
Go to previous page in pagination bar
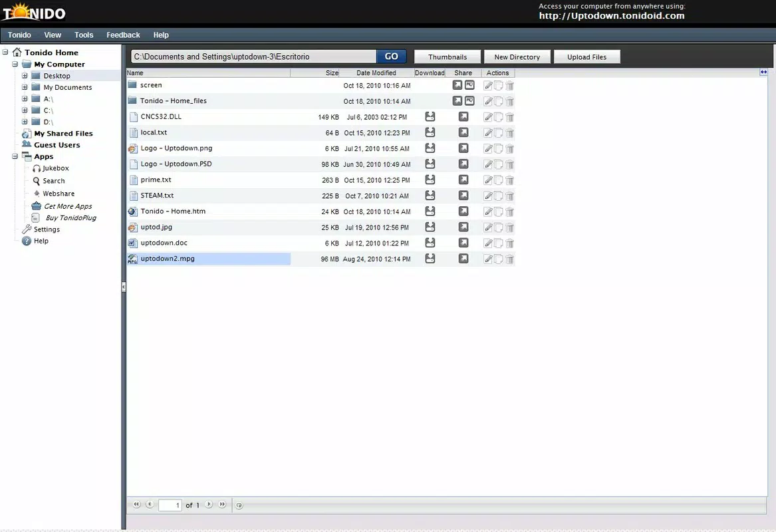point(150,505)
